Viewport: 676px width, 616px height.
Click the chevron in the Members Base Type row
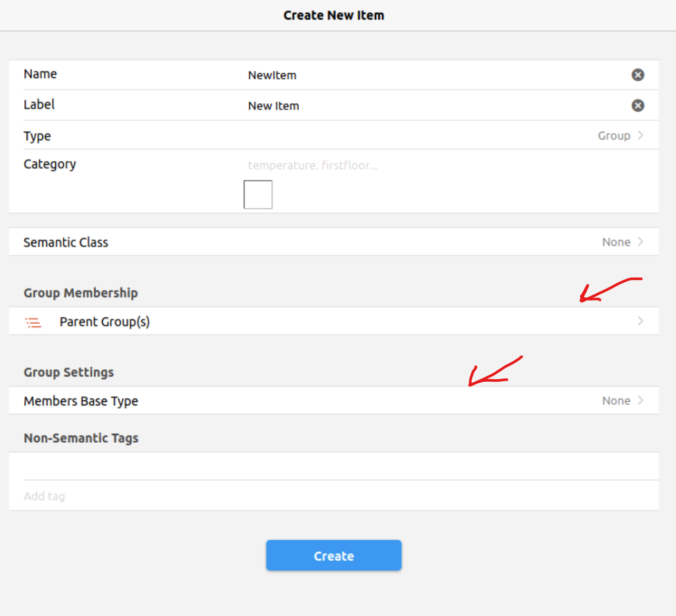(641, 401)
